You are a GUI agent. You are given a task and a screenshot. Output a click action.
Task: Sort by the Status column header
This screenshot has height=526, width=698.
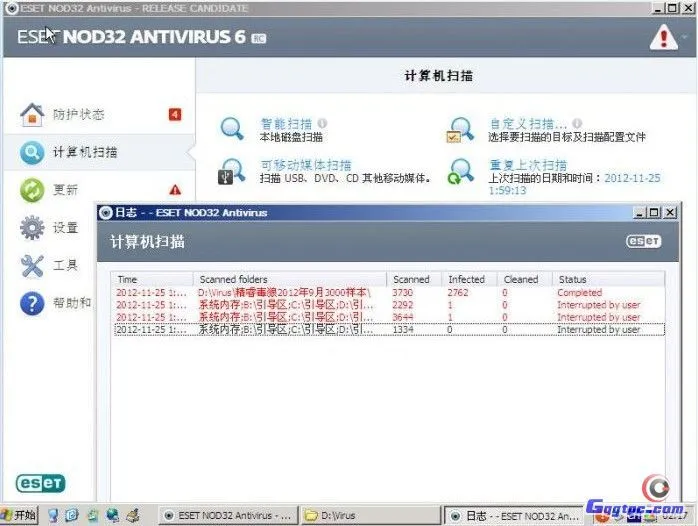608,279
